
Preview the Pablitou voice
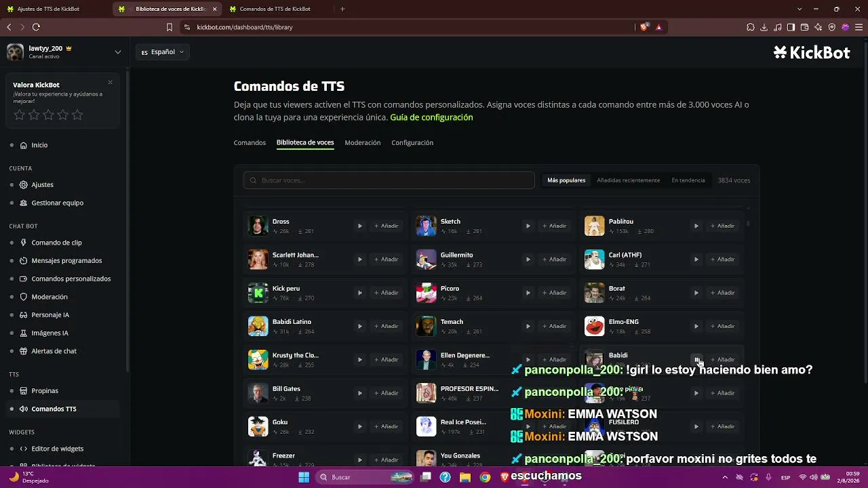(x=696, y=226)
